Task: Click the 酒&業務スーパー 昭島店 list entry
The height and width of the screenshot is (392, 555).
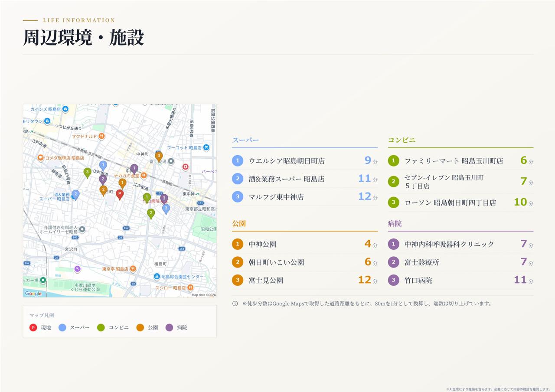Action: (x=305, y=179)
